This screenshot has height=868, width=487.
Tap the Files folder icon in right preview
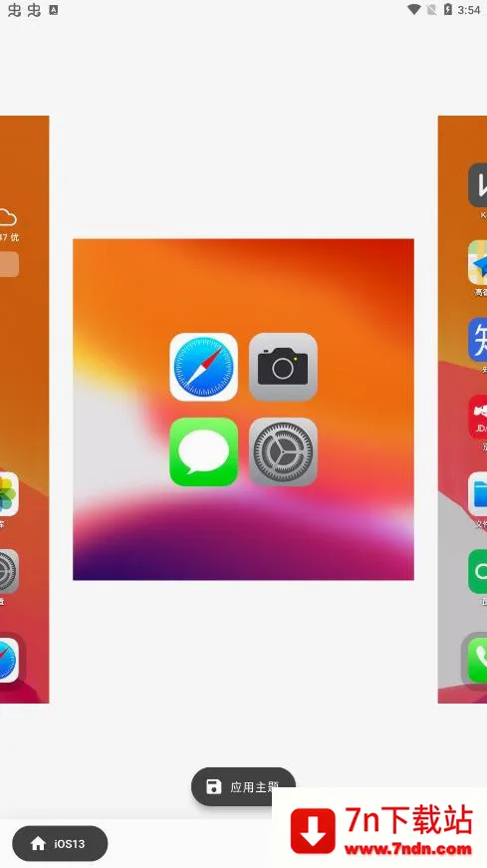coord(477,493)
